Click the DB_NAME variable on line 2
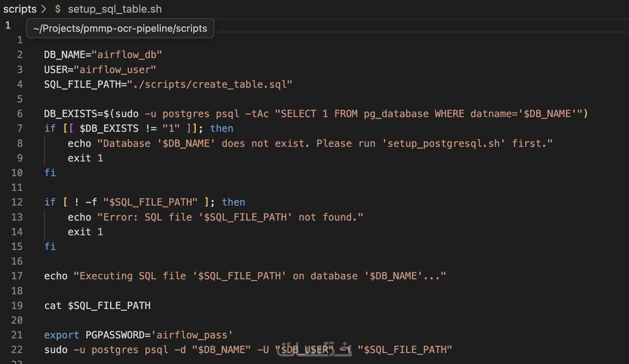This screenshot has height=364, width=629. pyautogui.click(x=65, y=55)
